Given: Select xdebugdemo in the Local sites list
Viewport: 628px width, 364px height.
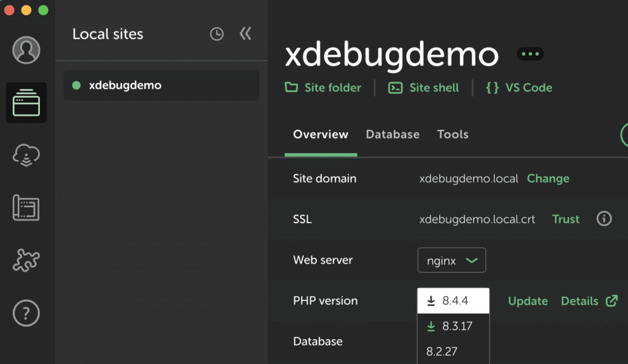Looking at the screenshot, I should pyautogui.click(x=161, y=85).
